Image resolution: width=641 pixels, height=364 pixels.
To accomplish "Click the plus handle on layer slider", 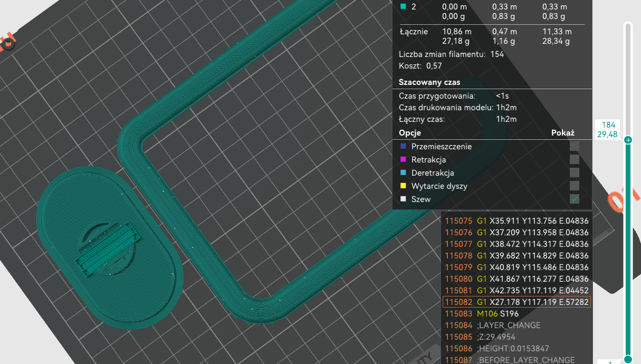I will point(628,140).
